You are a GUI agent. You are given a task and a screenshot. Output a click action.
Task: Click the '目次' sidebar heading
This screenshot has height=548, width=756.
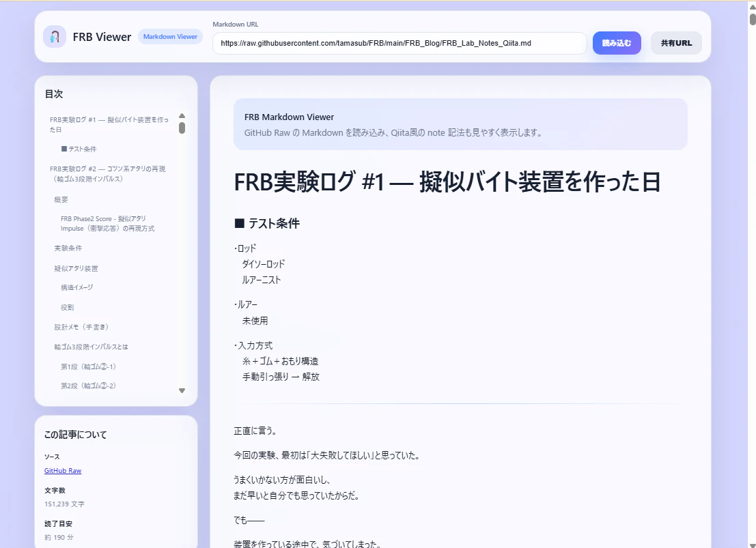(x=54, y=94)
